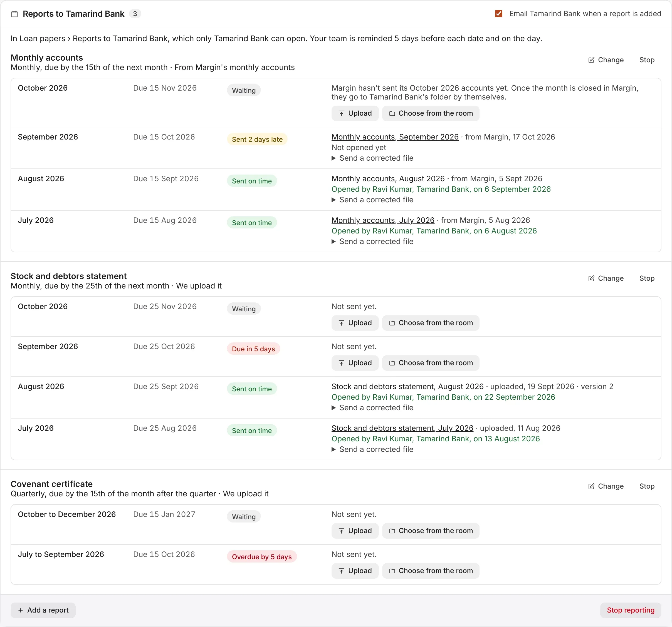
Task: Expand Send a corrected file for August 2026 Monthly accounts
Action: [x=372, y=200]
